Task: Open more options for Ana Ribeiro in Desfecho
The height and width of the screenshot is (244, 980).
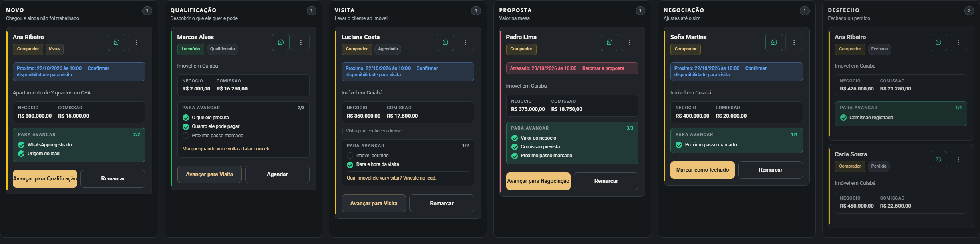Action: tap(958, 42)
